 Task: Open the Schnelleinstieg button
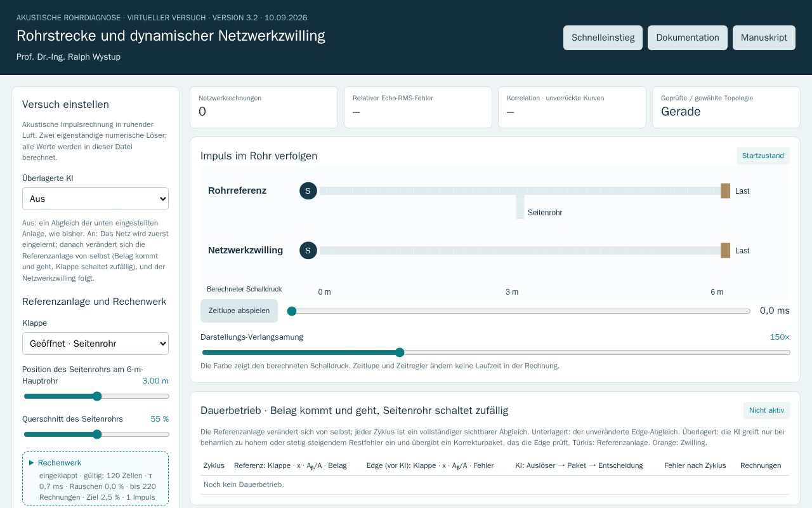tap(603, 37)
